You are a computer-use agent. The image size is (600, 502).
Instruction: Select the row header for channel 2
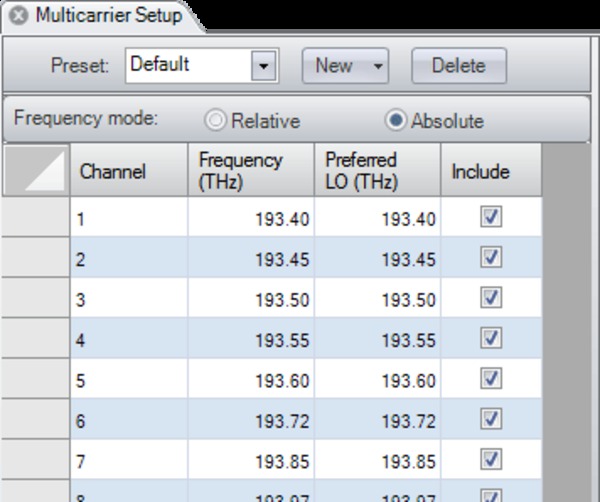pyautogui.click(x=35, y=259)
